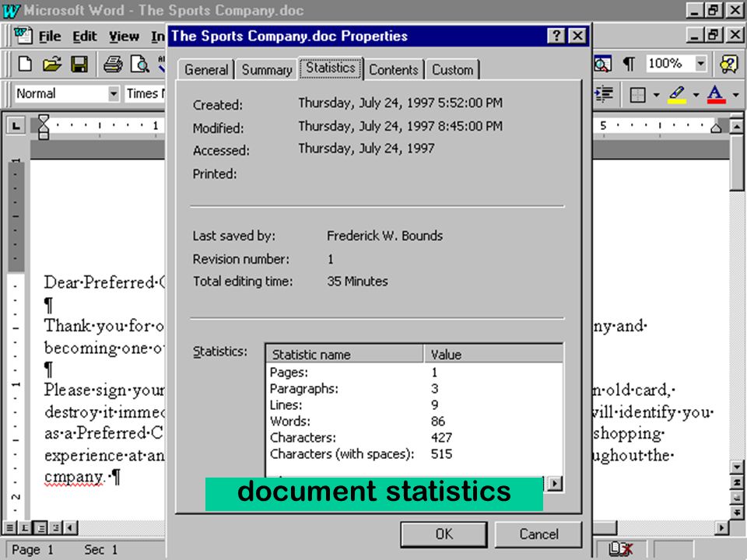Launch the Office Assistant help icon
The width and height of the screenshot is (747, 560).
[x=729, y=64]
